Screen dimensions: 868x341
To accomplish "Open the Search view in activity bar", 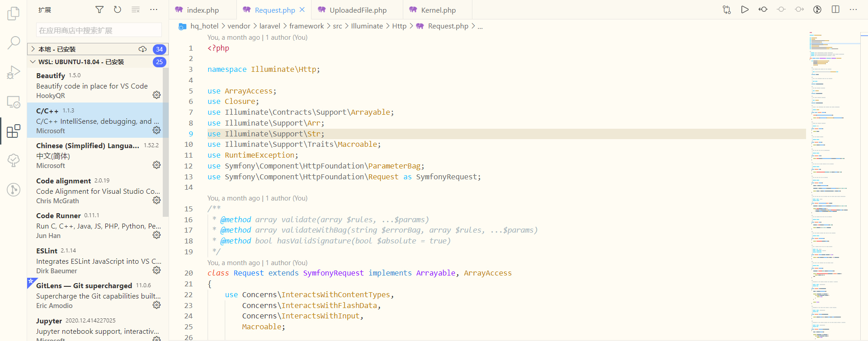I will (x=14, y=43).
